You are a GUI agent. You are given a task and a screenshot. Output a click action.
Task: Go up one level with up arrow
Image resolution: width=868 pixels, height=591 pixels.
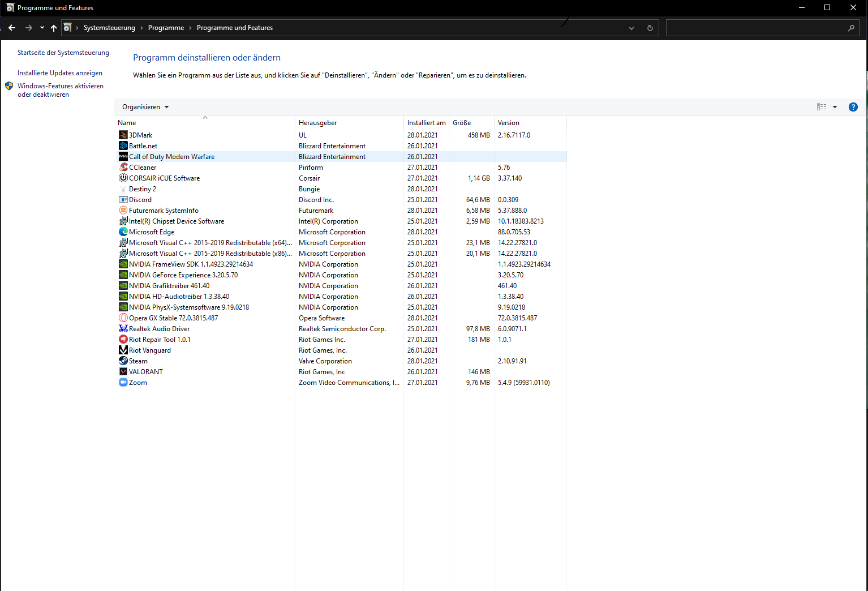[x=53, y=28]
